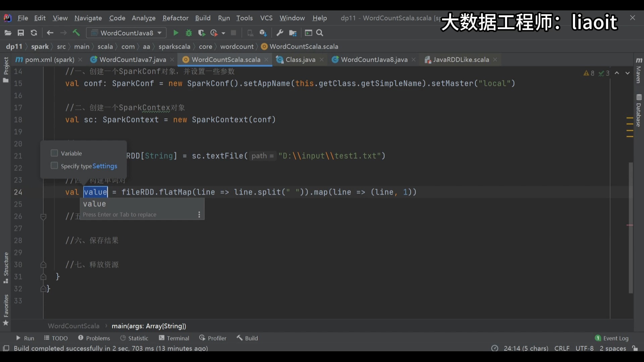Open the File menu
Image resolution: width=644 pixels, height=362 pixels.
[22, 18]
